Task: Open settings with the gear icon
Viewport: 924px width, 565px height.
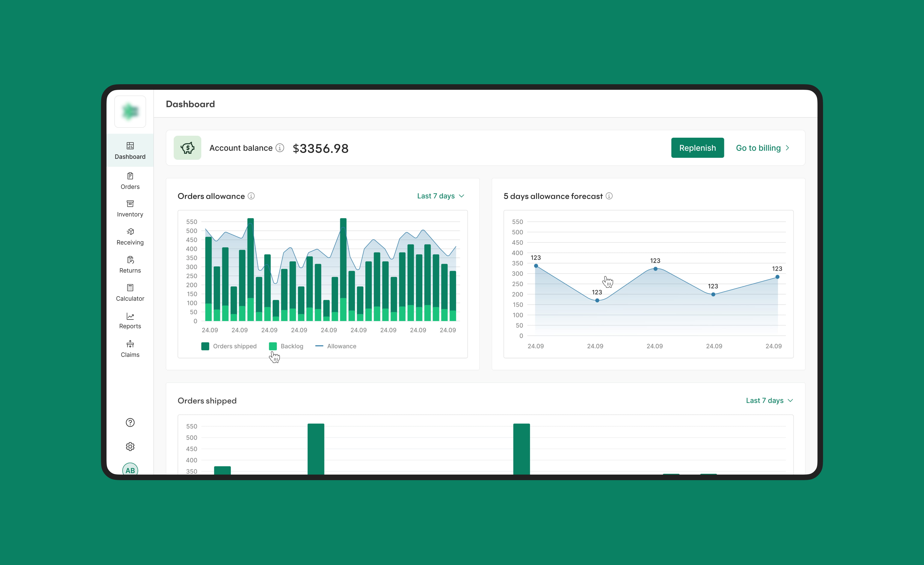Action: click(130, 447)
